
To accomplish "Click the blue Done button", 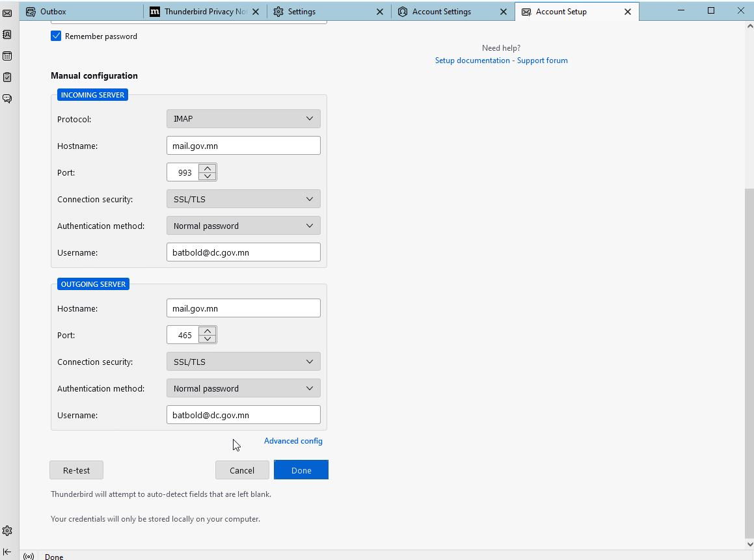I will click(301, 470).
